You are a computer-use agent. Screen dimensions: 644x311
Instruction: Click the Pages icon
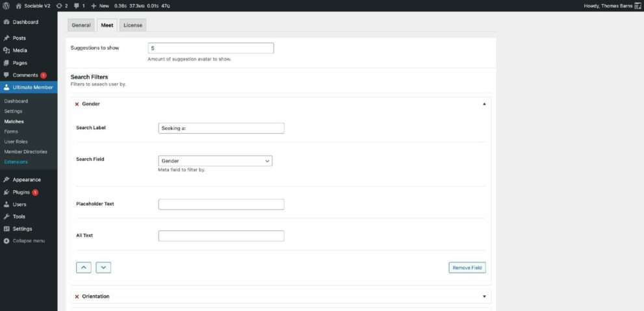6,63
